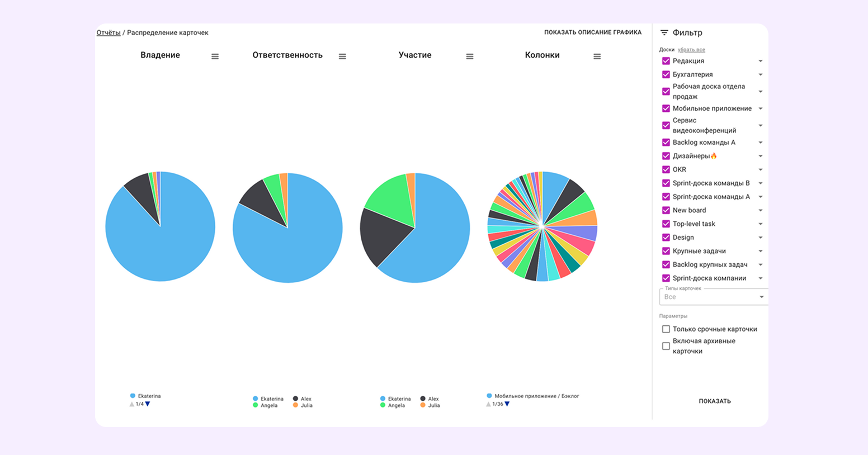Uncheck the Редакция board checkbox

coord(666,61)
